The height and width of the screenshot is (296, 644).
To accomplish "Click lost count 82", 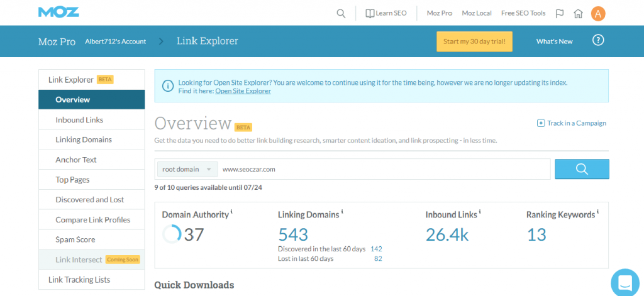I will coord(378,259).
